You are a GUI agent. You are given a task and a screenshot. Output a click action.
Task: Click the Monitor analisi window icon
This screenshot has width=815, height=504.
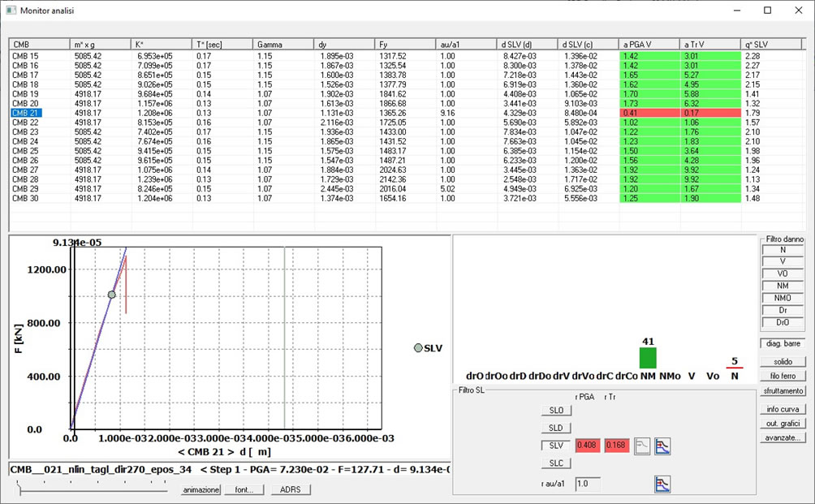click(11, 10)
